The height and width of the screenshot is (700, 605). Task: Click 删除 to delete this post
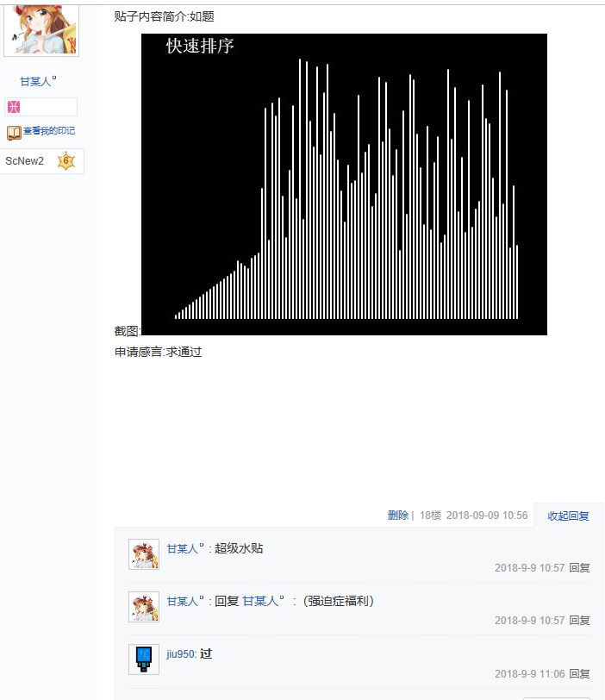point(398,516)
